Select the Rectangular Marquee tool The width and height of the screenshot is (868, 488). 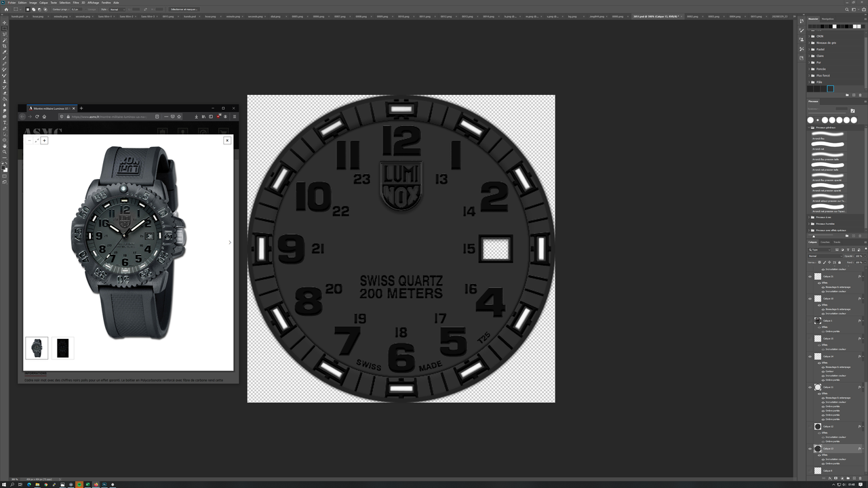click(x=4, y=28)
